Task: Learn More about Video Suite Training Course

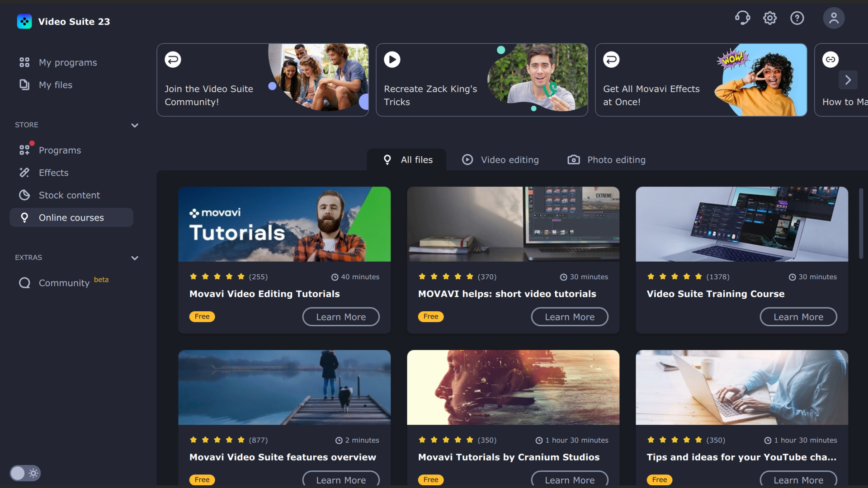Action: pos(798,317)
